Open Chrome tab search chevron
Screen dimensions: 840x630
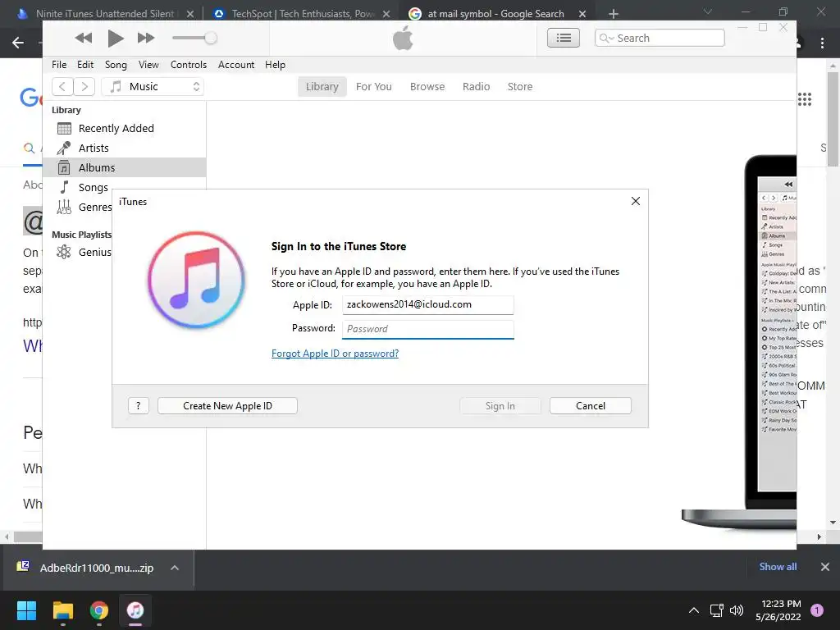(708, 11)
